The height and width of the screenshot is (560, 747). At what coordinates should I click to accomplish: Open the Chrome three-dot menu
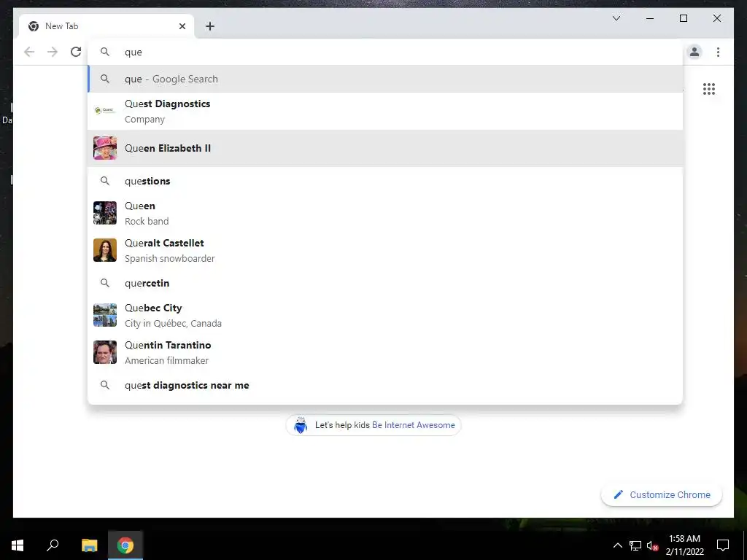point(718,52)
